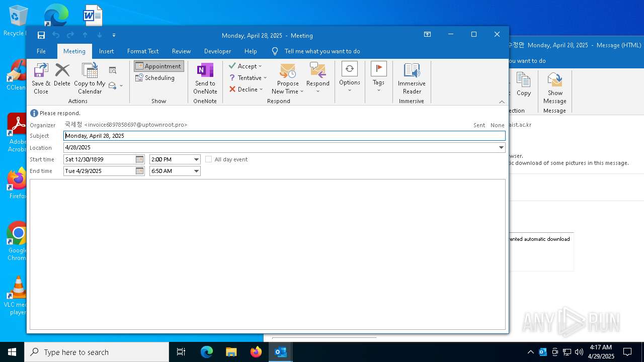
Task: Open the Format Text tab
Action: click(143, 51)
